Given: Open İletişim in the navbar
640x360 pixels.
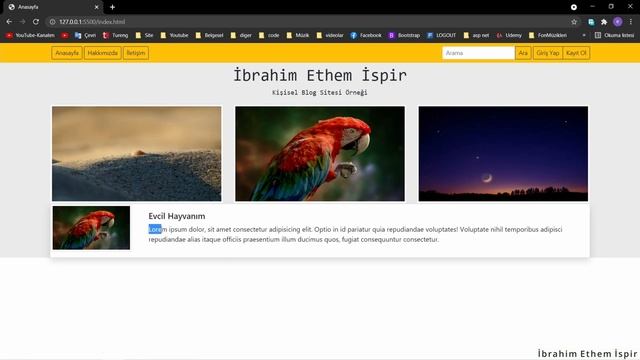Looking at the screenshot, I should click(x=136, y=53).
